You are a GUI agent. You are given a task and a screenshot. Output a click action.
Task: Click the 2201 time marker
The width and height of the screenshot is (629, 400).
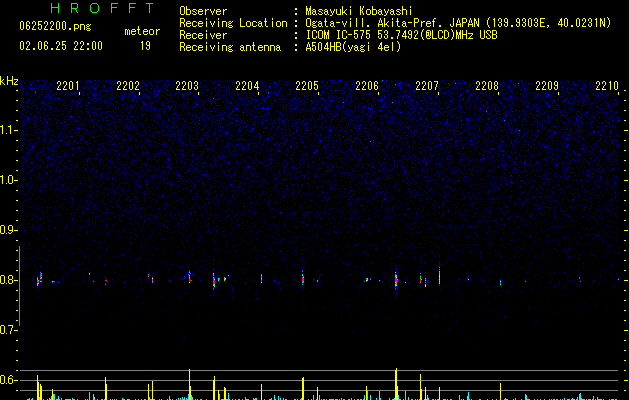pos(68,86)
